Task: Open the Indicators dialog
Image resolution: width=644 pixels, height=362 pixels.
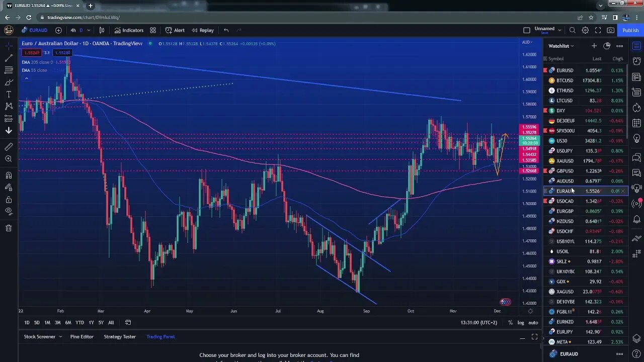Action: (129, 30)
